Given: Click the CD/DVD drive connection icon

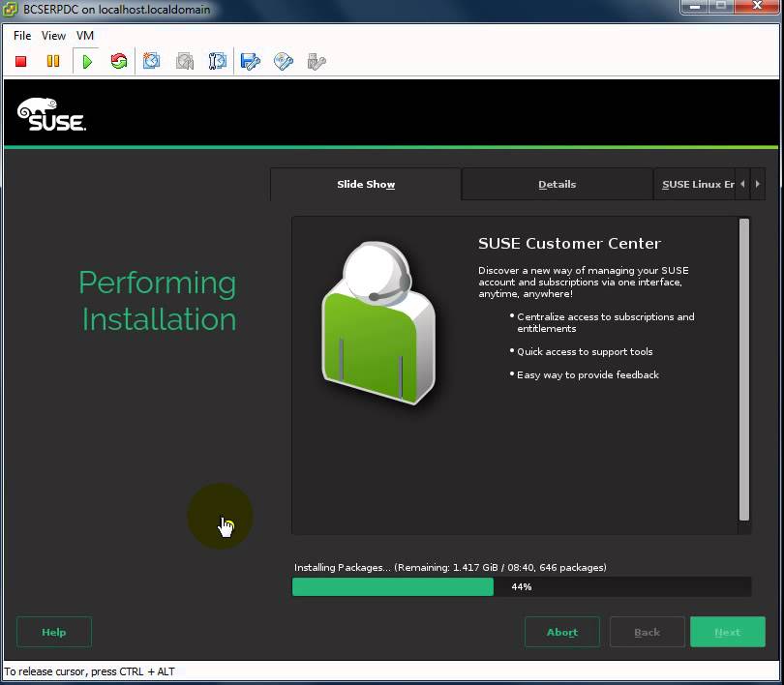Looking at the screenshot, I should click(284, 62).
